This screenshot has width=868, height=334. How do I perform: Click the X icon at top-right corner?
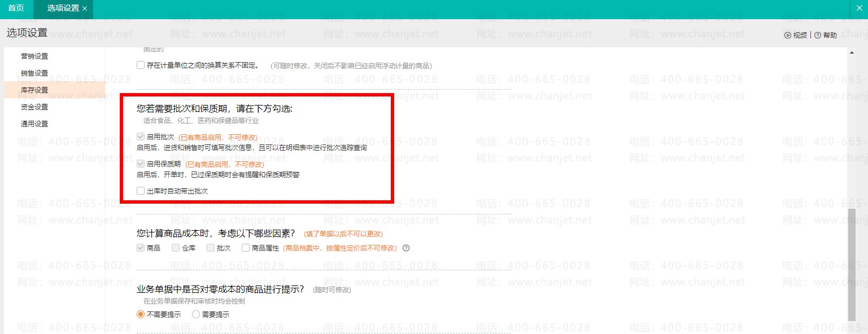(x=860, y=8)
